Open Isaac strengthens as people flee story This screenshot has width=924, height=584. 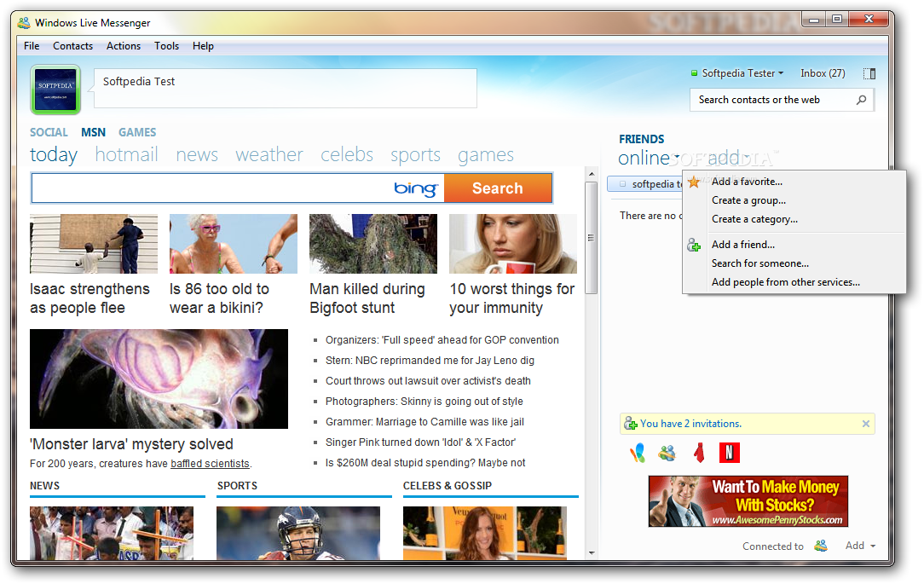pyautogui.click(x=90, y=298)
